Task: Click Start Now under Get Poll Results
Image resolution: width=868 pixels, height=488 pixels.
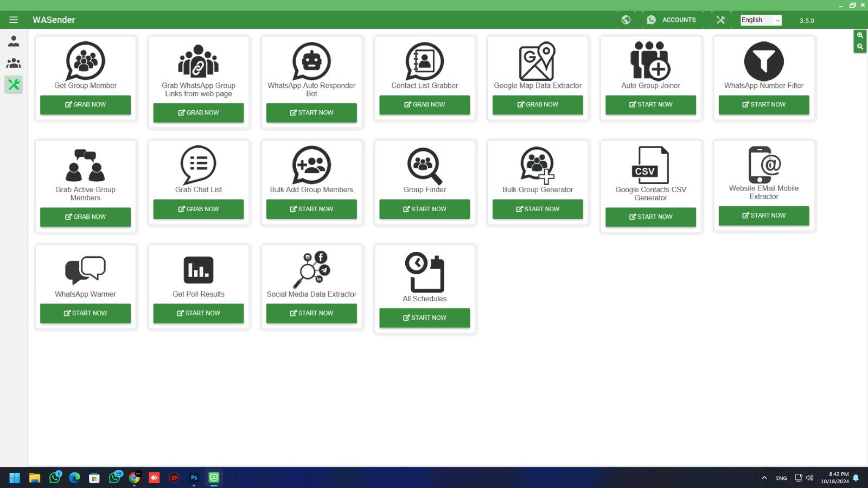Action: coord(199,313)
